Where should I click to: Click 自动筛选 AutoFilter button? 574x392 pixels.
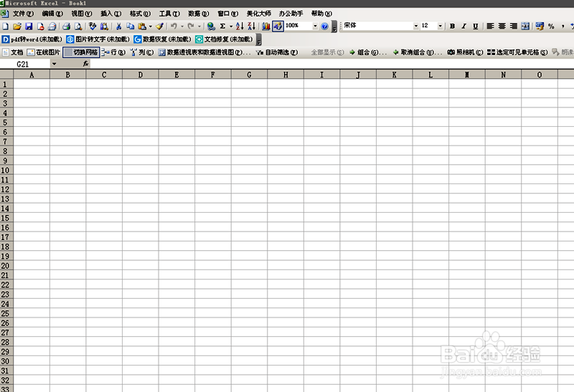point(277,52)
